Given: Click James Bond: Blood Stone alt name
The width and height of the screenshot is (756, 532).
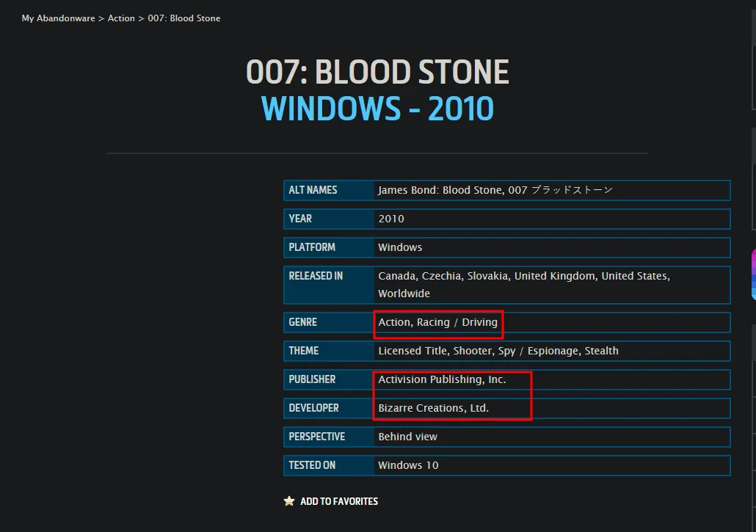Looking at the screenshot, I should tap(440, 190).
